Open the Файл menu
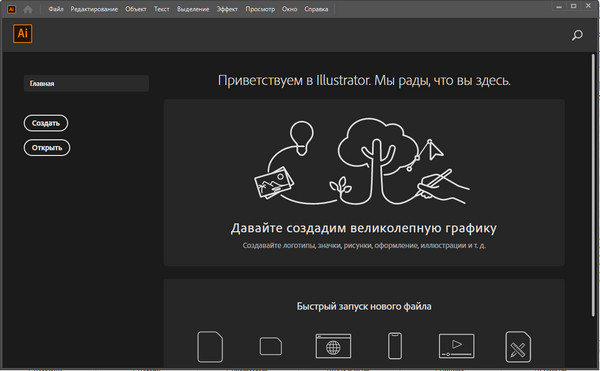 point(56,9)
